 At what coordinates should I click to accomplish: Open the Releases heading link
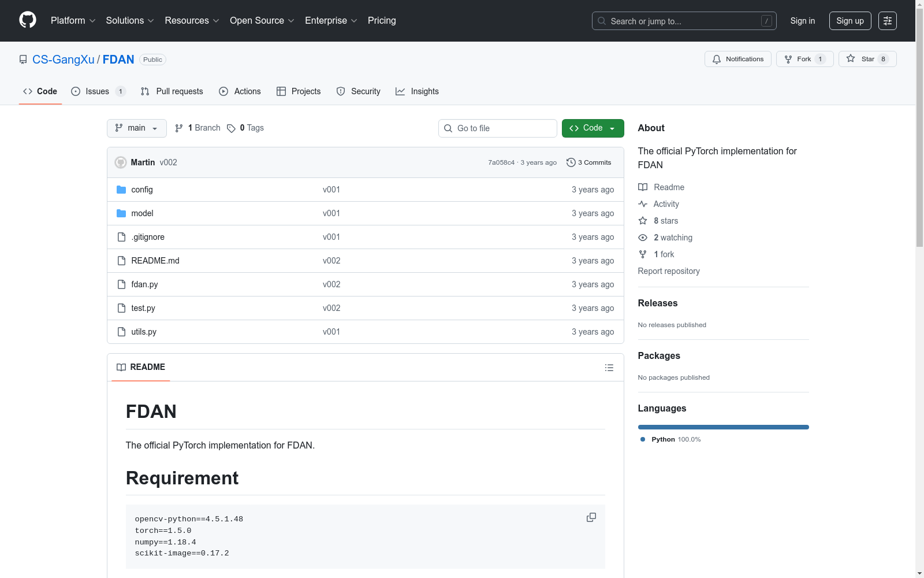pyautogui.click(x=658, y=303)
